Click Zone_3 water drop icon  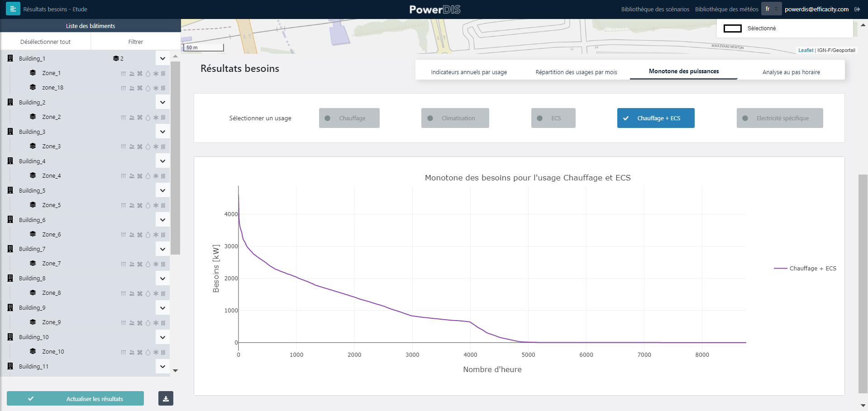click(x=148, y=146)
